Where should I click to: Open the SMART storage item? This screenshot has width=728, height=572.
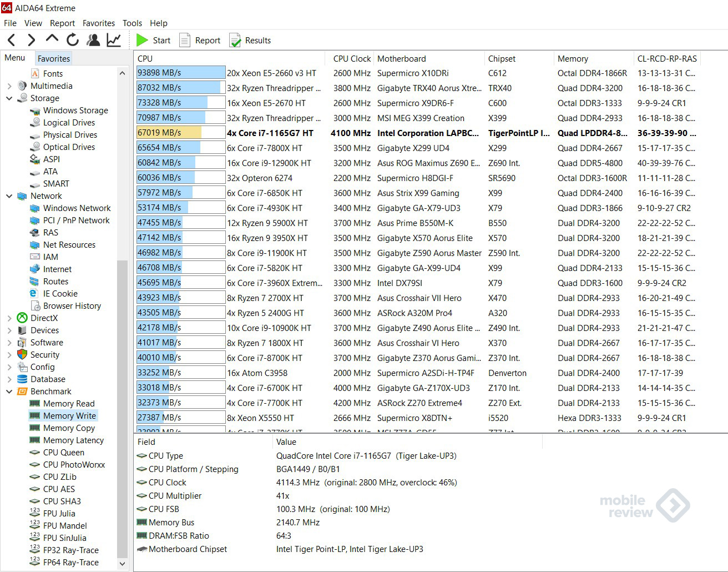tap(56, 184)
